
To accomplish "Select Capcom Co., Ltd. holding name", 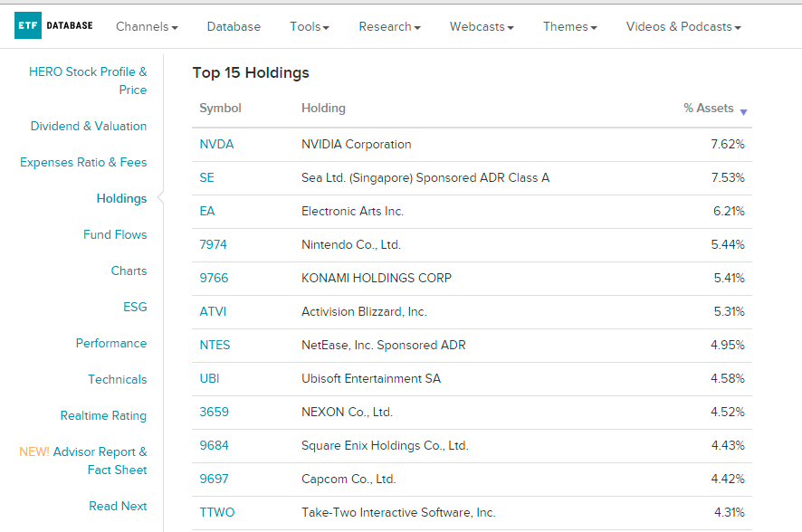I will 348,480.
